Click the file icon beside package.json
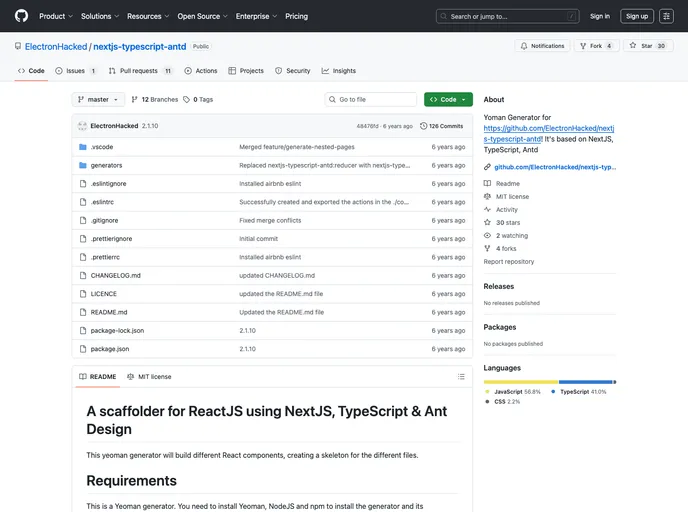This screenshot has width=688, height=512. [x=82, y=349]
